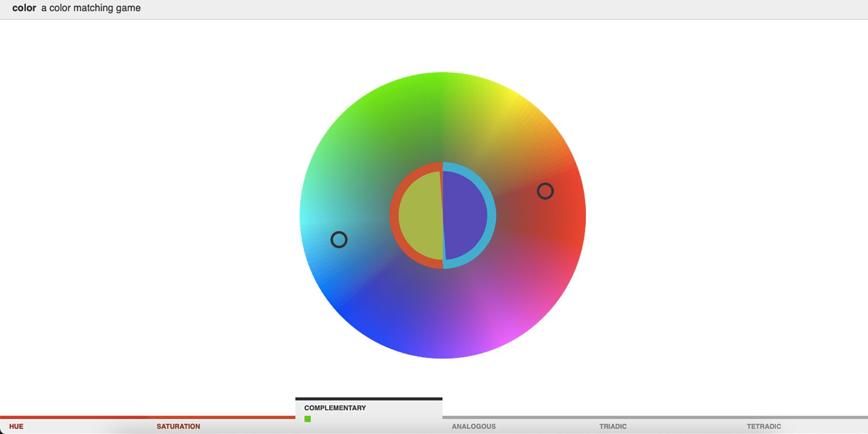Click the light blue arc around the center circle

pyautogui.click(x=491, y=215)
